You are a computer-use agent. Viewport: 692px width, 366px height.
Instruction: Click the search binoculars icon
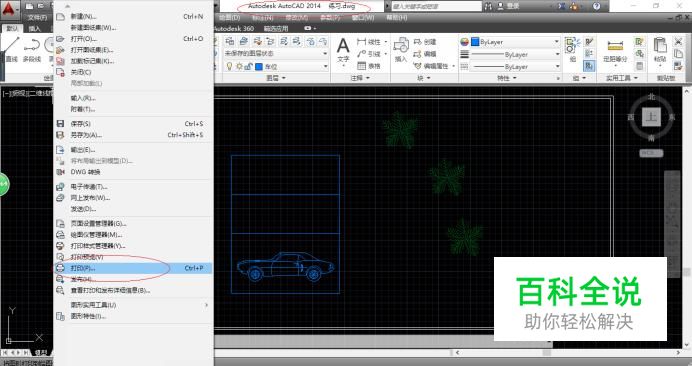(x=488, y=6)
